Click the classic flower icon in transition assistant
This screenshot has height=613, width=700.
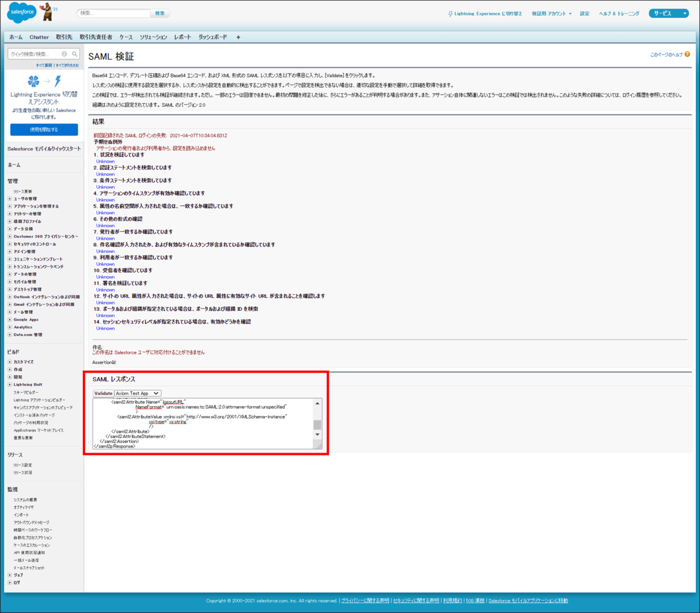(x=33, y=81)
